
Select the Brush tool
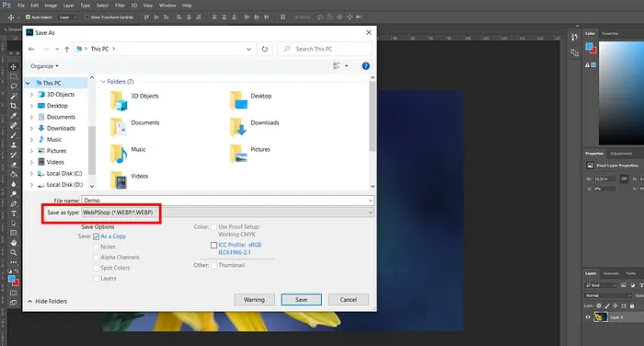coord(13,135)
